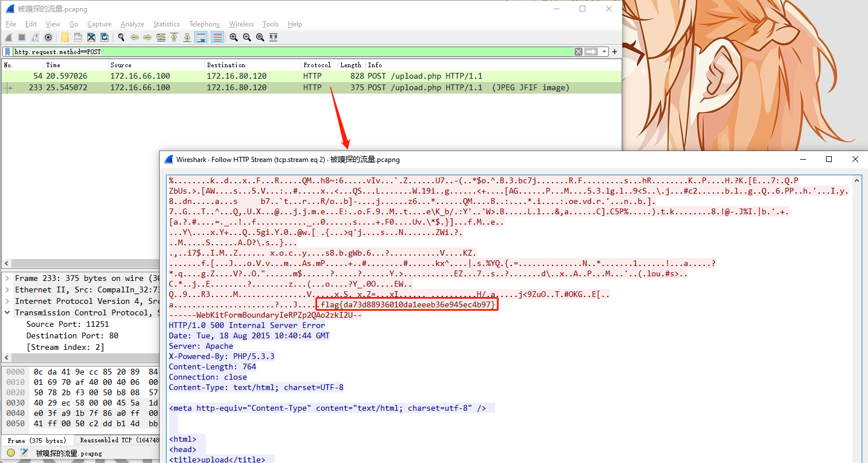868x463 pixels.
Task: Toggle packet list colorization
Action: (x=217, y=37)
